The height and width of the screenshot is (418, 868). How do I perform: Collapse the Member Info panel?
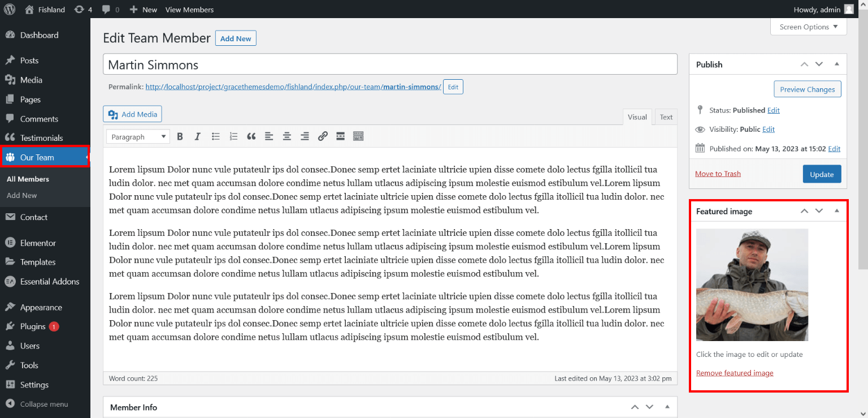(x=667, y=407)
